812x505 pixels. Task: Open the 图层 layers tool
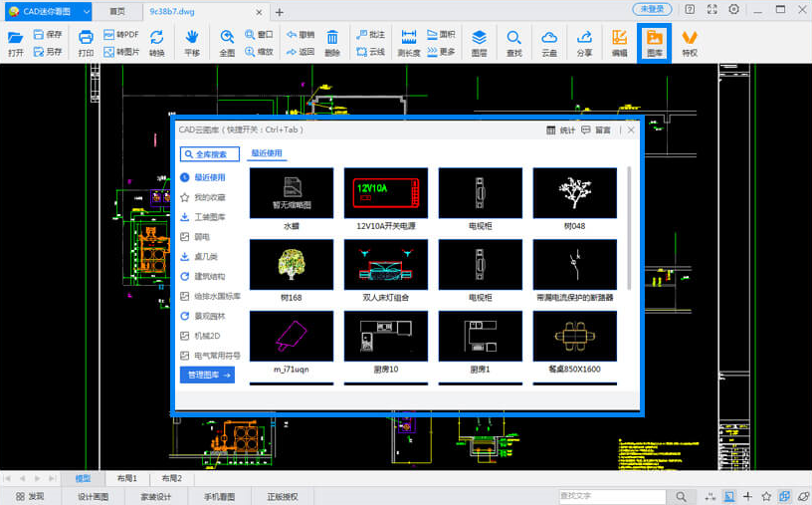pos(479,42)
